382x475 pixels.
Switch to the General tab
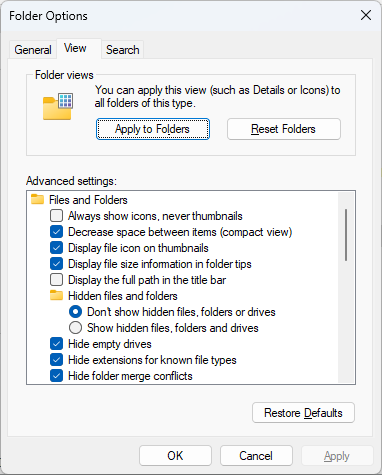33,50
